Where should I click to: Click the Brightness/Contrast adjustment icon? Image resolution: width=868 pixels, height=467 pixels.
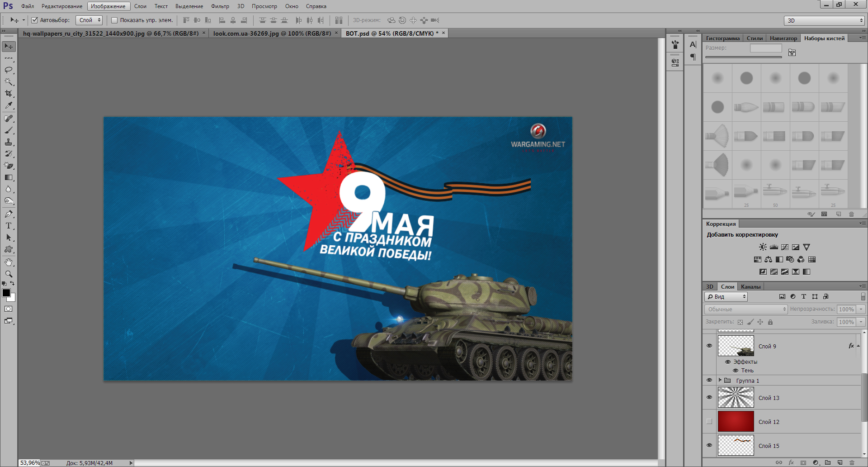click(x=763, y=247)
